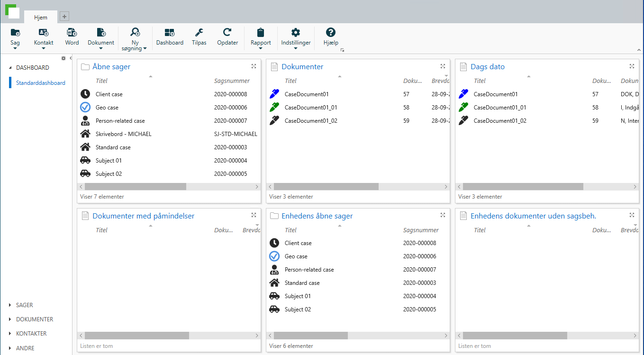Click horizontal scrollbar thumb in Åbne sager

[x=136, y=187]
